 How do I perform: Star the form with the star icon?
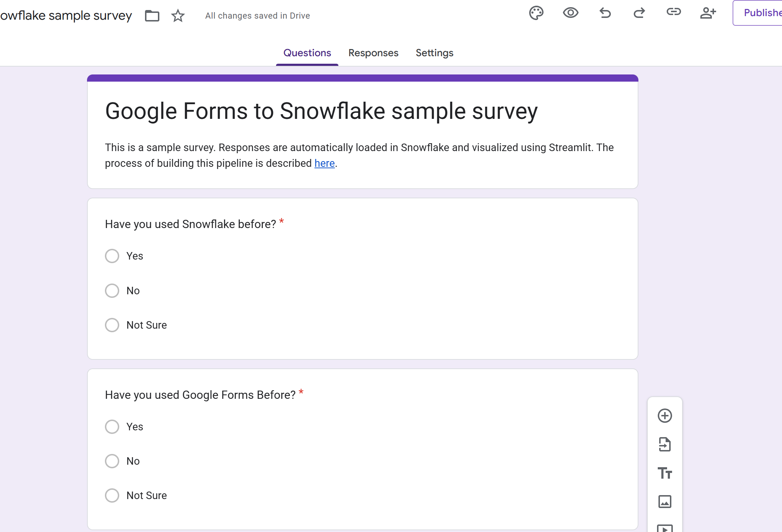coord(178,16)
